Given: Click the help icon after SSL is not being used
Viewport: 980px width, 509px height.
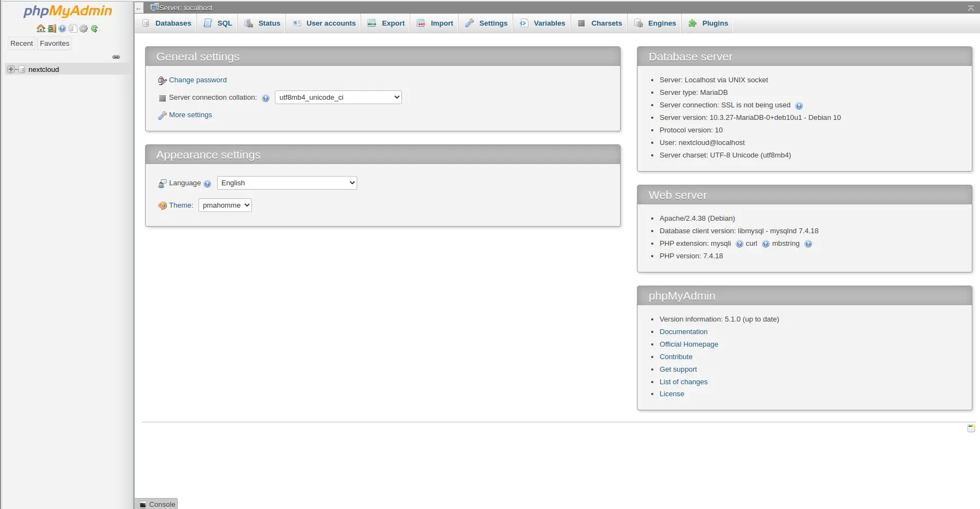Looking at the screenshot, I should [799, 106].
